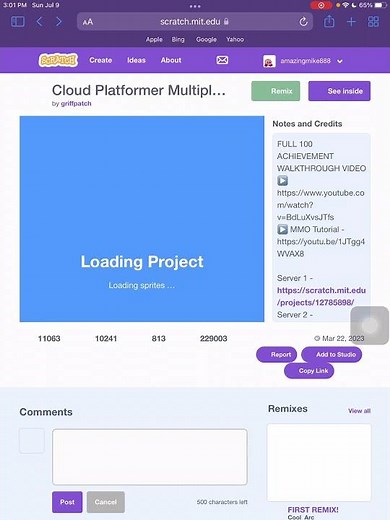Show the tab overview grid
This screenshot has width=390, height=520.
(373, 22)
